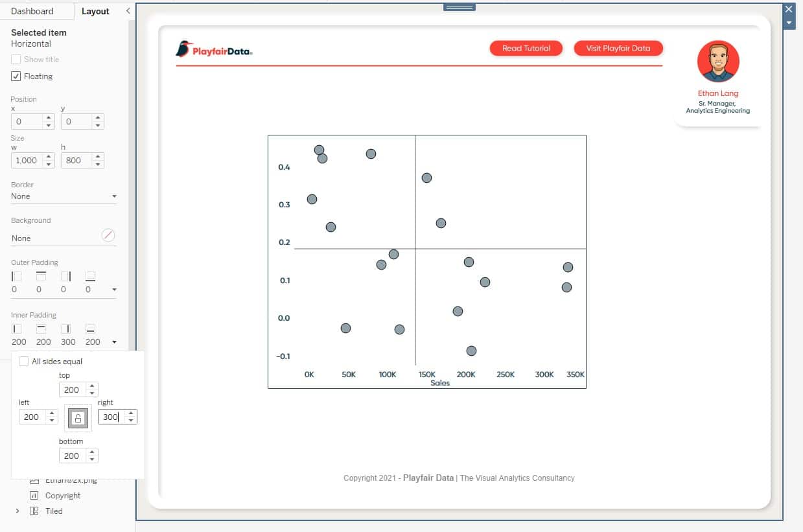Uncheck the Floating checkbox

tap(16, 76)
